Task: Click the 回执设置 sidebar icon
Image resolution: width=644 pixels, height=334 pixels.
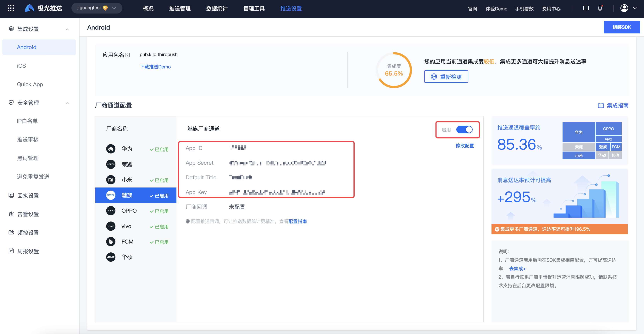Action: click(11, 195)
